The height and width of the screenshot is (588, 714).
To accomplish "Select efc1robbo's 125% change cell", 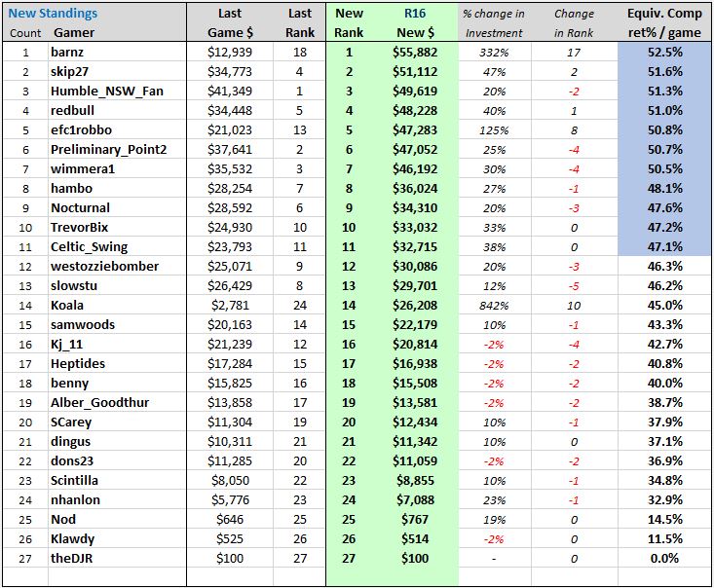I will pyautogui.click(x=494, y=130).
